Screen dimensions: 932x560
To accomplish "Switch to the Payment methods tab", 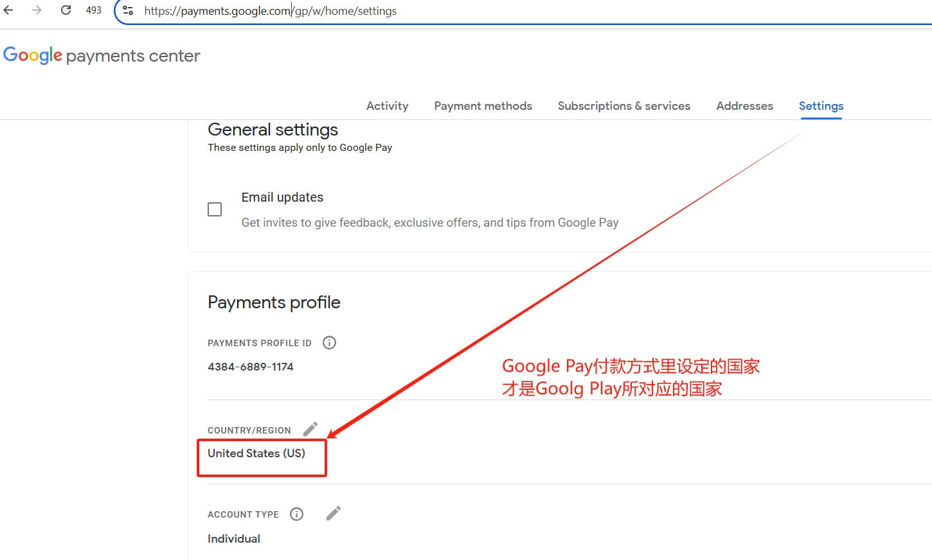I will point(483,106).
